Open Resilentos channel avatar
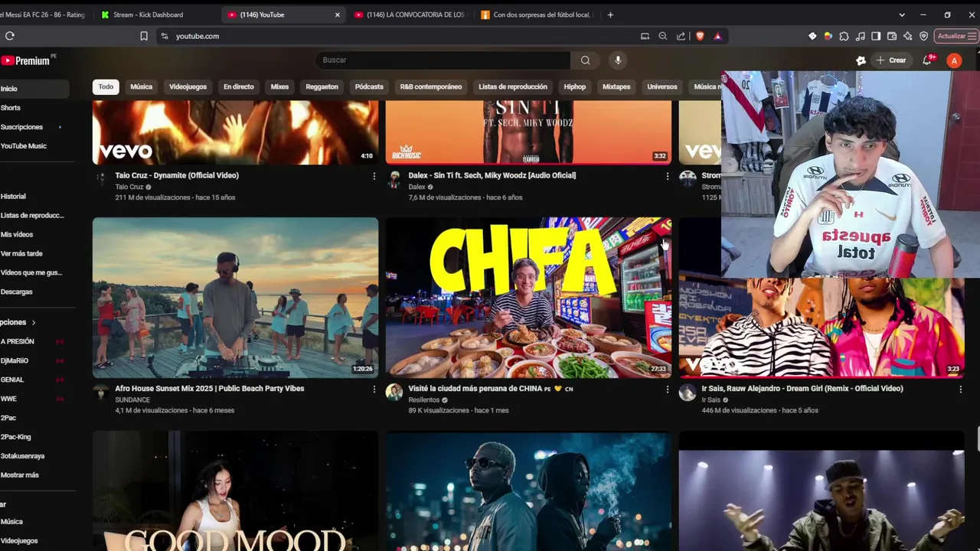 [x=394, y=393]
